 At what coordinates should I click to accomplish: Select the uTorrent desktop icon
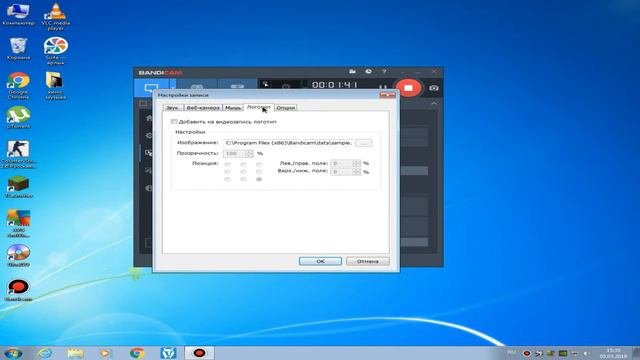coord(18,118)
